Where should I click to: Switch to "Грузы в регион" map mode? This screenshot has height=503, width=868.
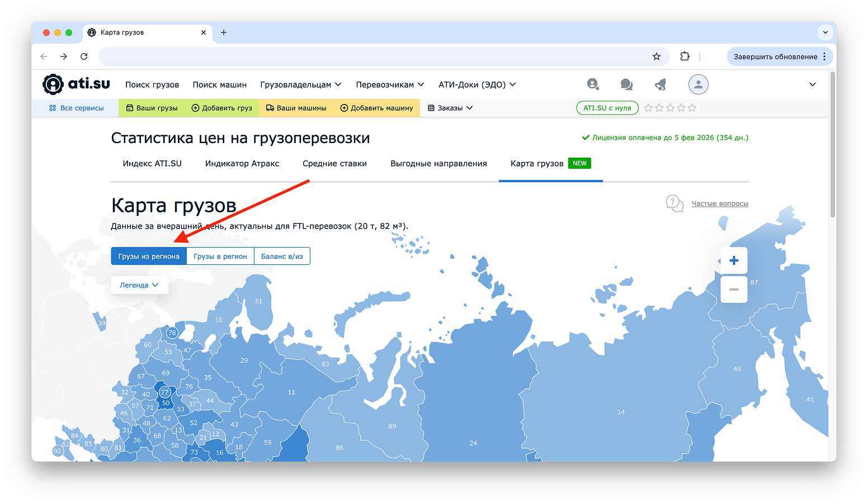pyautogui.click(x=220, y=256)
